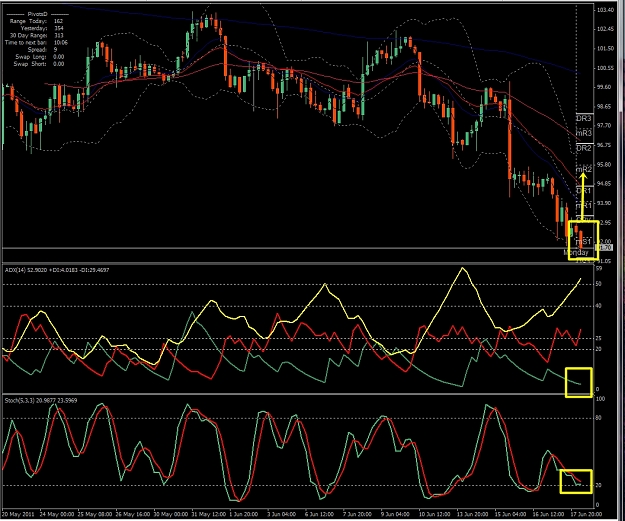Click the '1 Jun 20:00' time label
The image size is (625, 521).
point(246,514)
